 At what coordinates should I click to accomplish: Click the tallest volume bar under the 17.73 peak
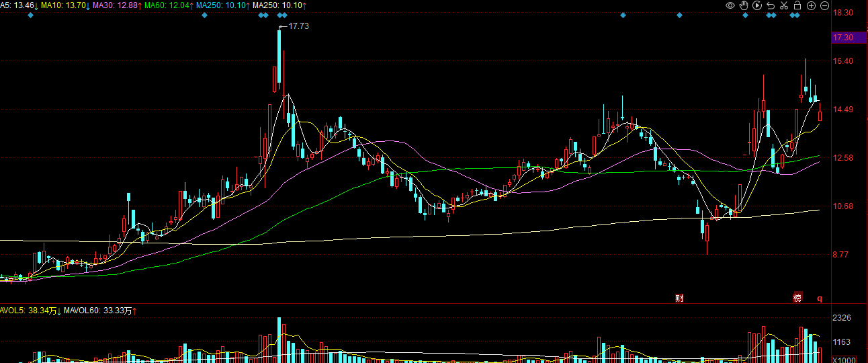coord(279,340)
